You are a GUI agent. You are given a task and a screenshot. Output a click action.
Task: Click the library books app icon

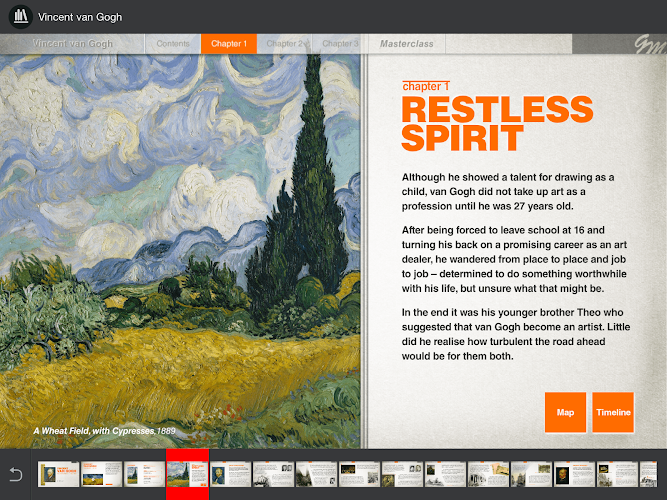[x=18, y=17]
